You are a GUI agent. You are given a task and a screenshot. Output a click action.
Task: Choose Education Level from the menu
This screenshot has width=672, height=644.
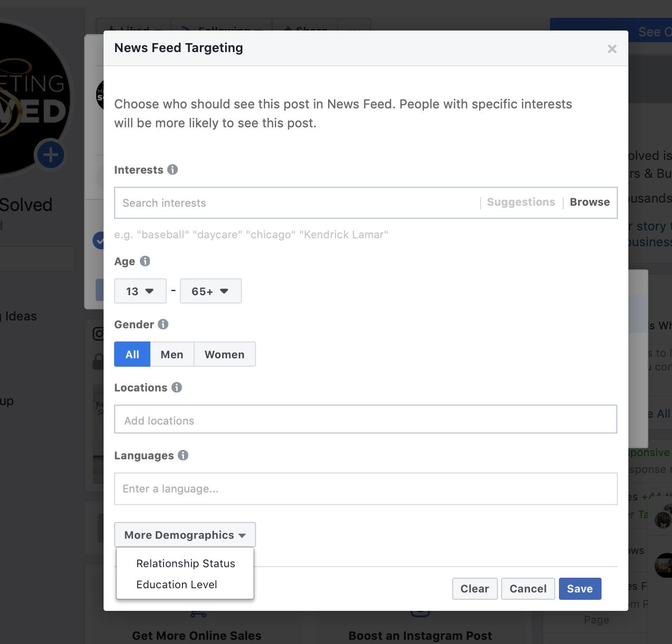(177, 585)
